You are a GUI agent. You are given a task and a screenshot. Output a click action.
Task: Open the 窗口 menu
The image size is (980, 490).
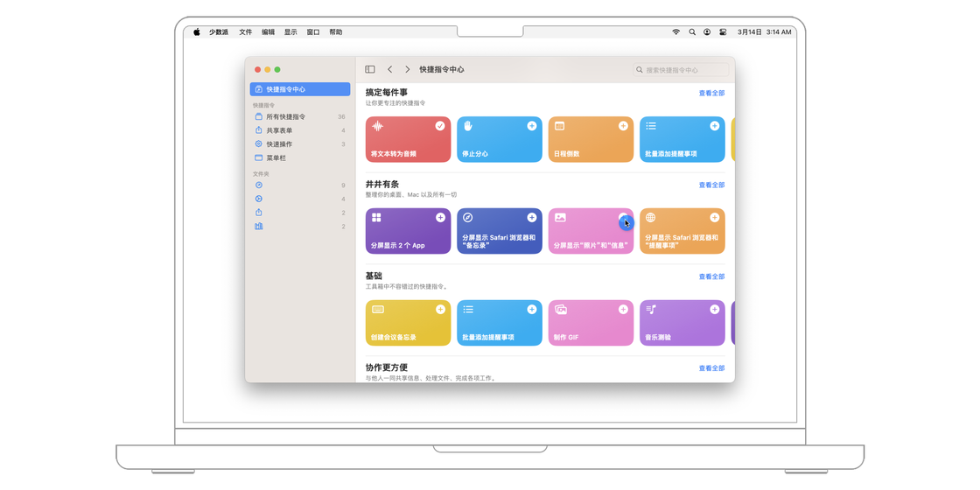[313, 31]
